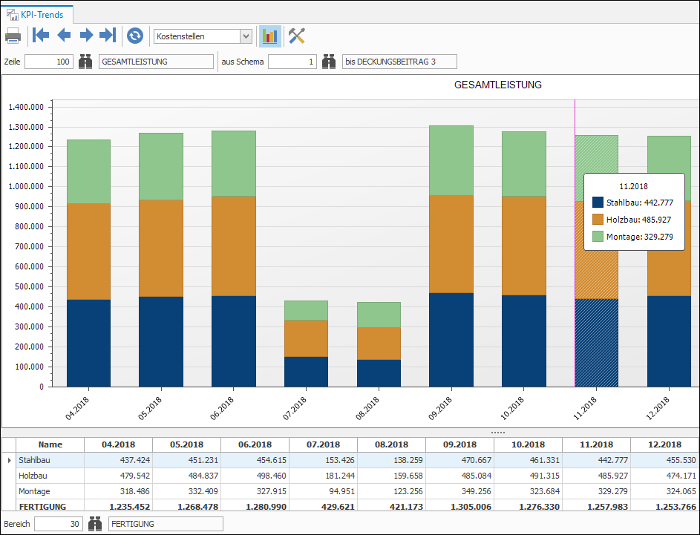Click the 06.2018 column header
The width and height of the screenshot is (700, 535).
(x=255, y=444)
